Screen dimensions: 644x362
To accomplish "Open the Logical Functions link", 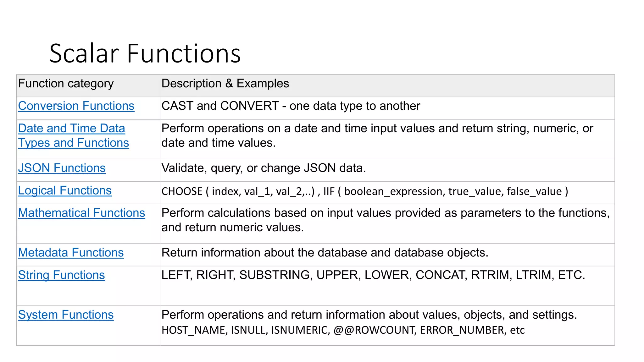I will click(x=65, y=190).
